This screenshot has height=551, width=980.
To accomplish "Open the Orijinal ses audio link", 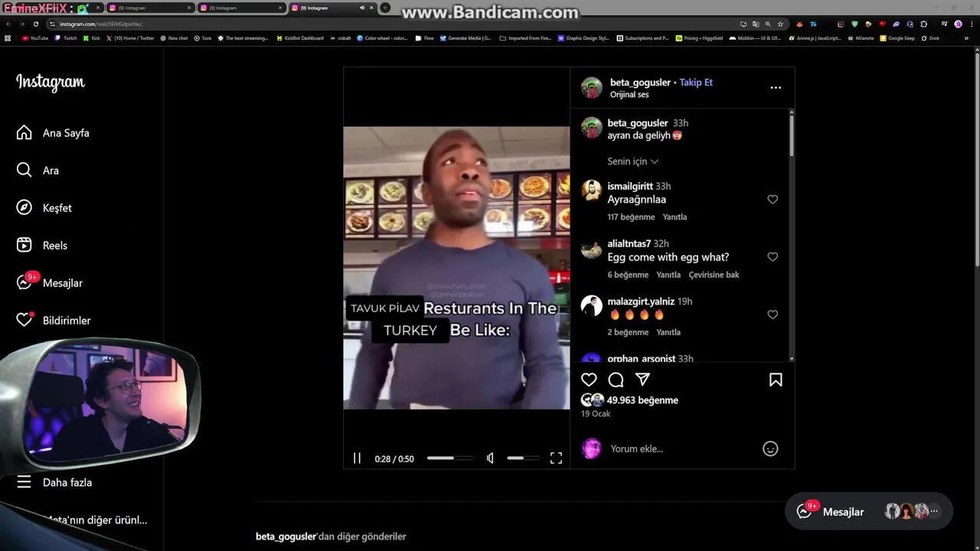I will click(629, 95).
